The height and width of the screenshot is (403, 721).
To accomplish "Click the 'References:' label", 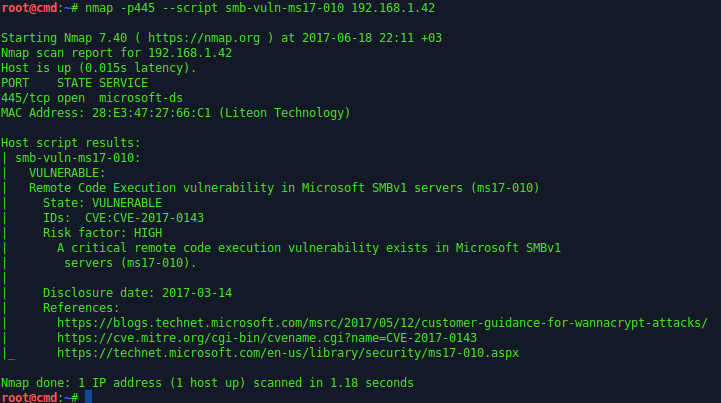I will 81,308.
